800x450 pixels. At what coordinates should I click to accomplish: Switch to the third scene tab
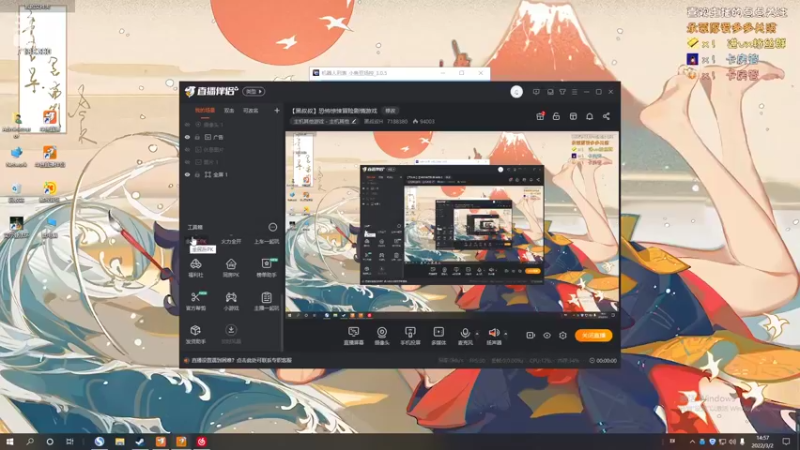(251, 110)
